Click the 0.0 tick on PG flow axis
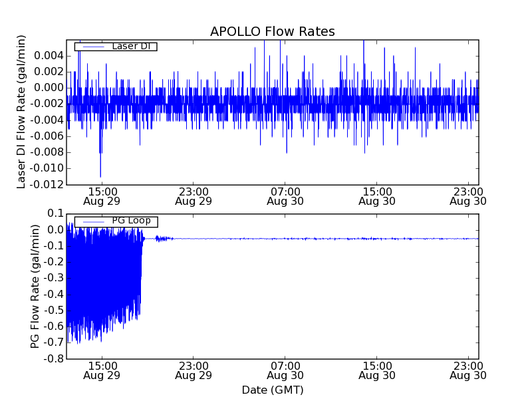Image resolution: width=532 pixels, height=399 pixels. click(x=56, y=229)
